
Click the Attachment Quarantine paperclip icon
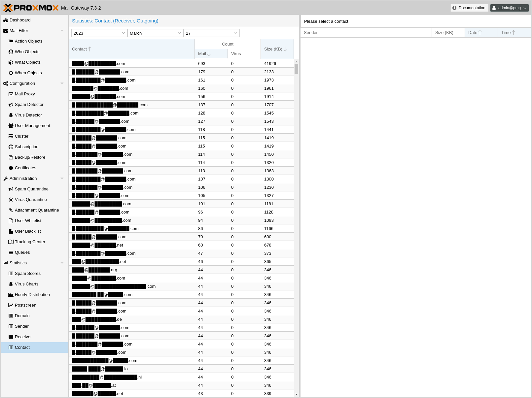click(11, 210)
